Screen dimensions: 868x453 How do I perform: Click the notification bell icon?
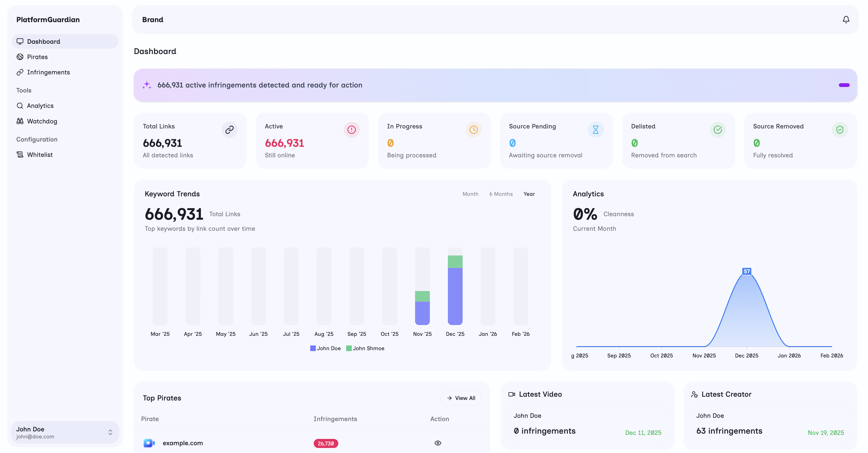pyautogui.click(x=846, y=19)
